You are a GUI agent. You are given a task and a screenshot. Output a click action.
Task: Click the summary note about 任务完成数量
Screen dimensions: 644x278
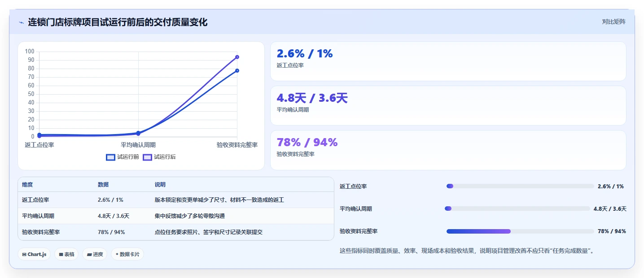pos(468,251)
